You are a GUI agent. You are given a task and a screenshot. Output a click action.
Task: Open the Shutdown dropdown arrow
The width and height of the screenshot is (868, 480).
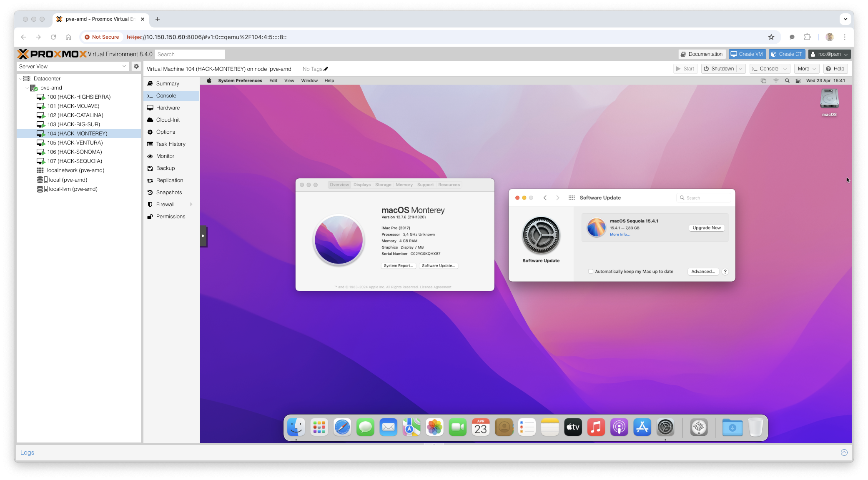(741, 69)
